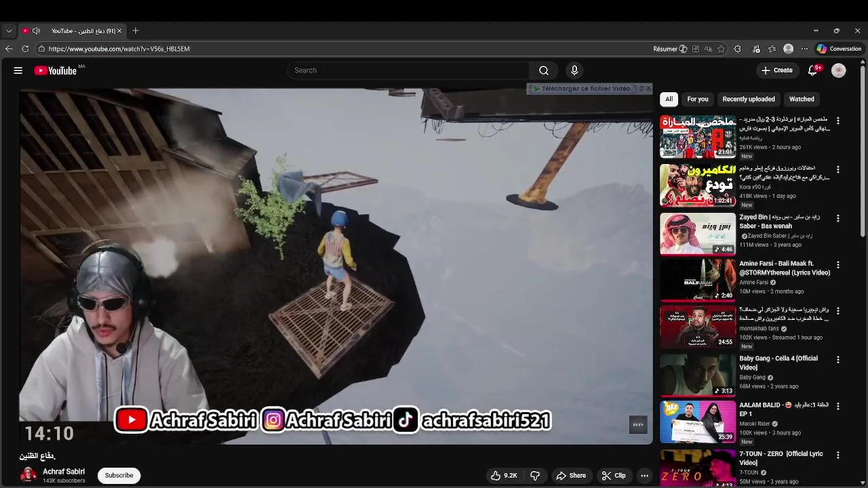Like the video with 9.2K likes
This screenshot has height=488, width=868.
504,476
